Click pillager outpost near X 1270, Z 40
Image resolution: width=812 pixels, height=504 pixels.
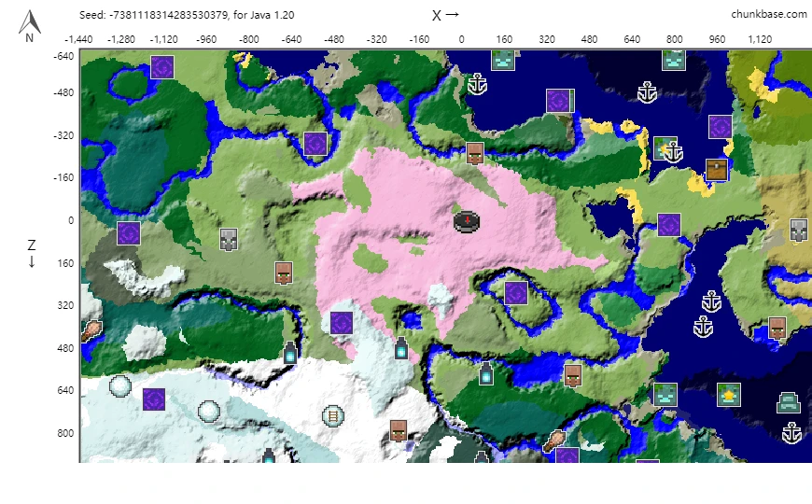point(799,230)
